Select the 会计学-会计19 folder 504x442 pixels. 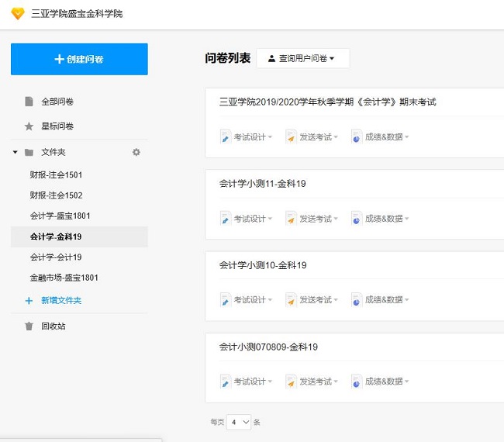point(56,257)
